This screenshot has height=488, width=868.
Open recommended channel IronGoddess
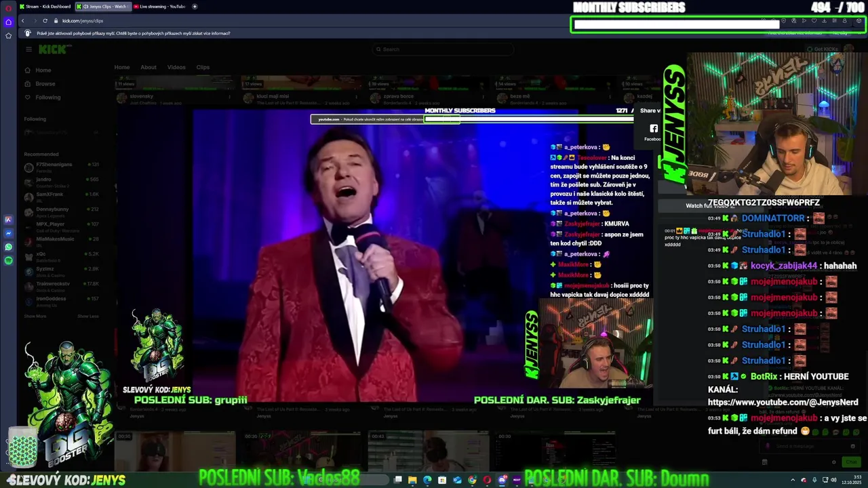click(x=62, y=300)
